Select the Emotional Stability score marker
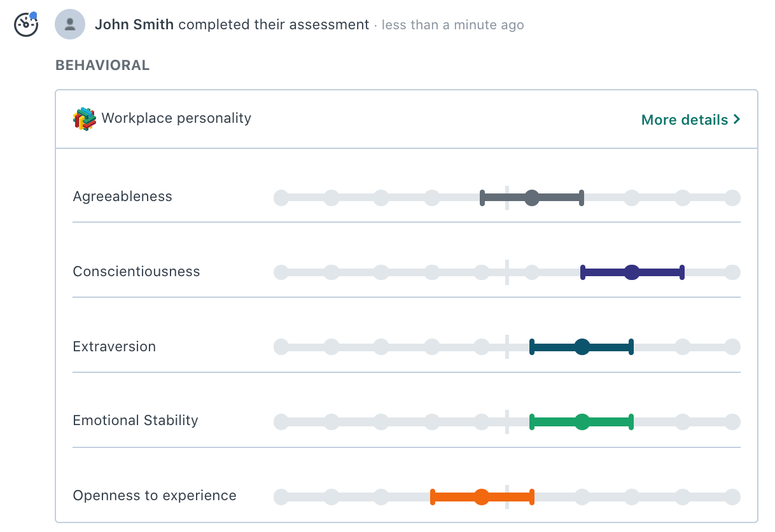The width and height of the screenshot is (775, 532). click(x=582, y=421)
